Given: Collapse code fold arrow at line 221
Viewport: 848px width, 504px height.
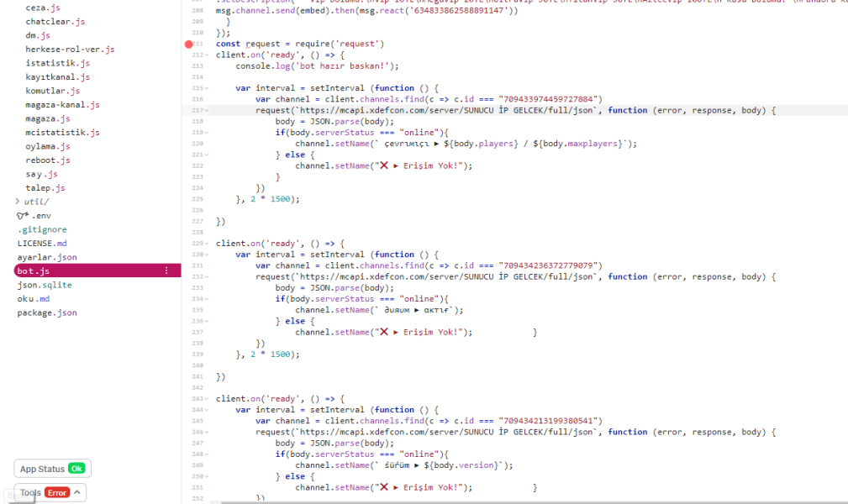Looking at the screenshot, I should [x=207, y=155].
